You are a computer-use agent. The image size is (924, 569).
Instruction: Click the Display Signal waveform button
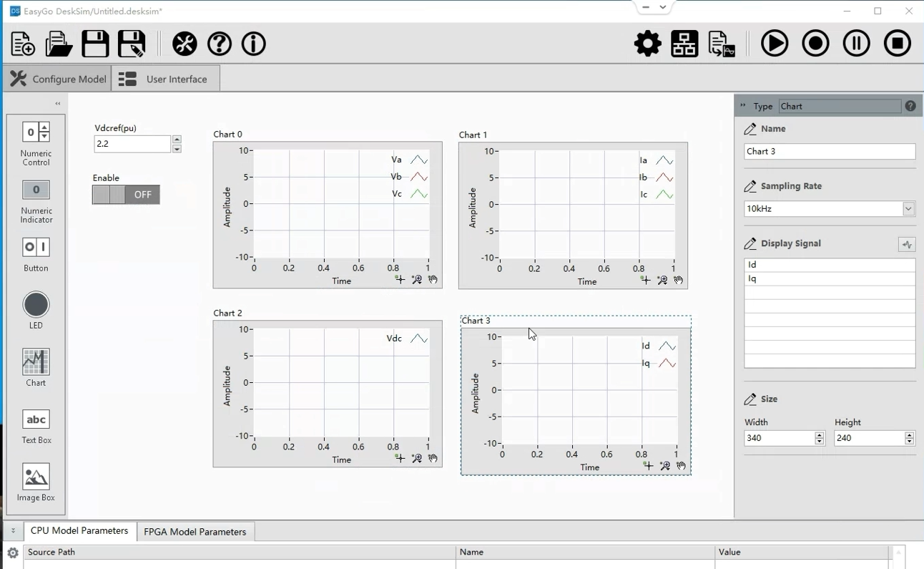tap(907, 245)
